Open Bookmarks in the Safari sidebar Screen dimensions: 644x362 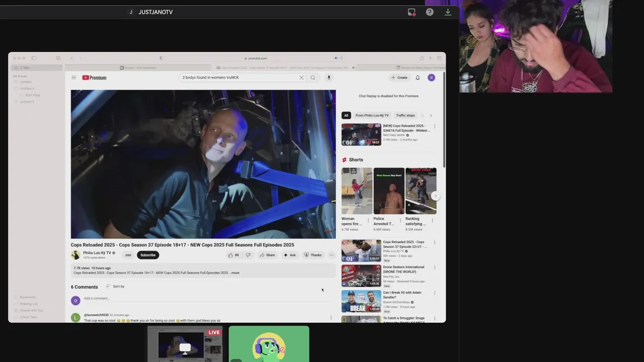tap(28, 297)
